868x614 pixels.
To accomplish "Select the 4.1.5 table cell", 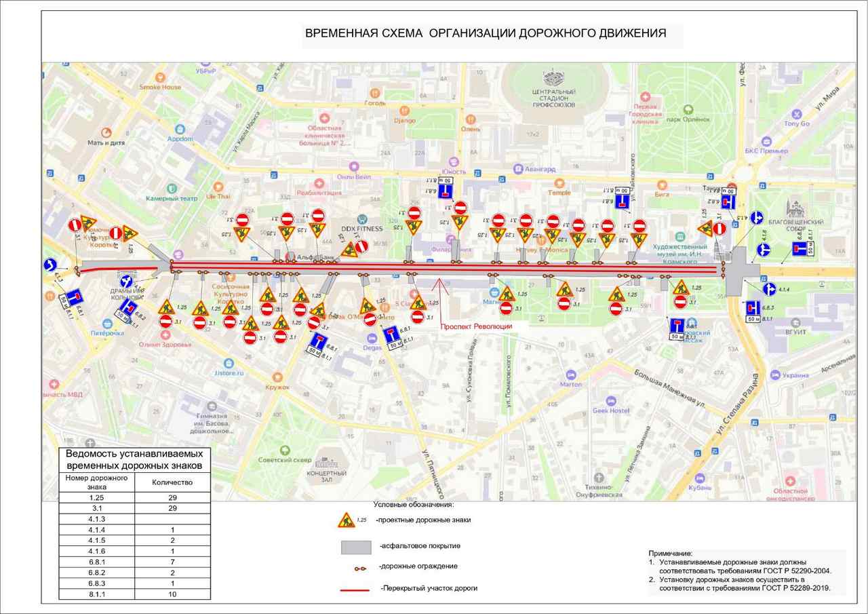I will 97,541.
